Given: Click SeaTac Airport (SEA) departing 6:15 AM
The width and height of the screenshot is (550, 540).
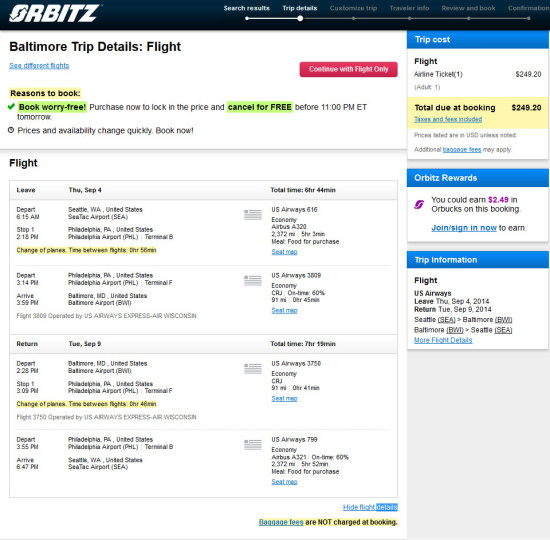Looking at the screenshot, I should point(98,217).
